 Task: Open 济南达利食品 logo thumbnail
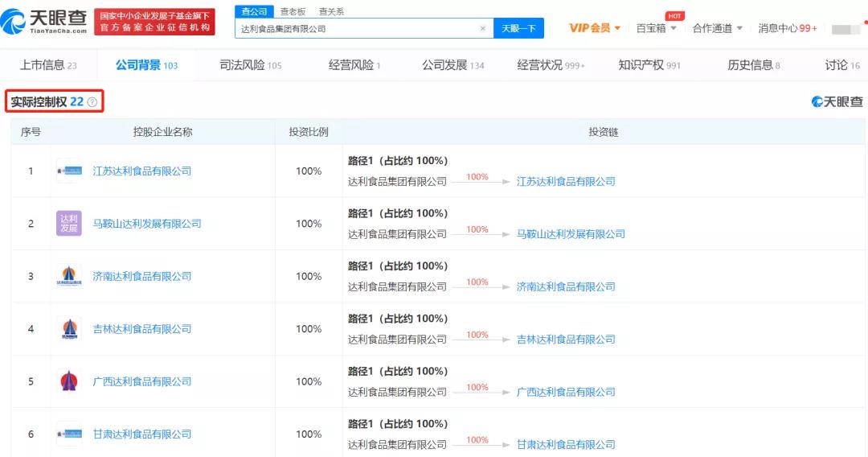(x=69, y=276)
